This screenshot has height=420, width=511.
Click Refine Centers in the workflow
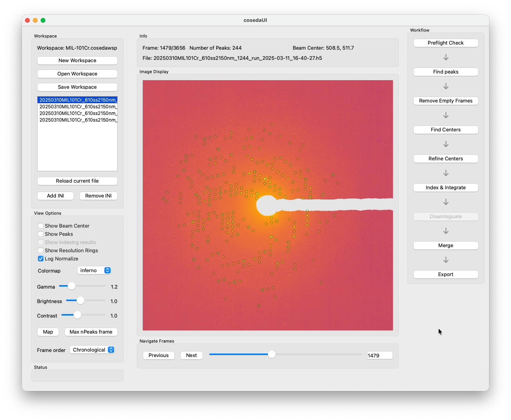446,159
